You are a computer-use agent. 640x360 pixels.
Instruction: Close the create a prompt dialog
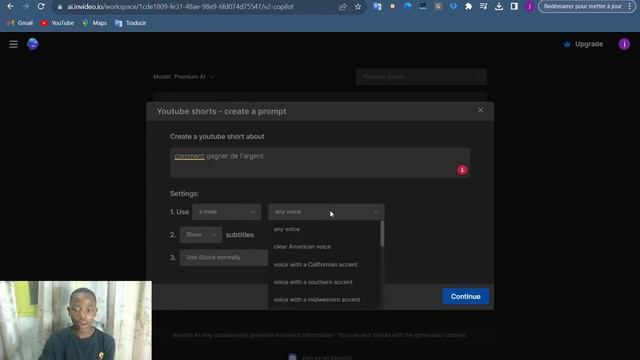tap(480, 110)
